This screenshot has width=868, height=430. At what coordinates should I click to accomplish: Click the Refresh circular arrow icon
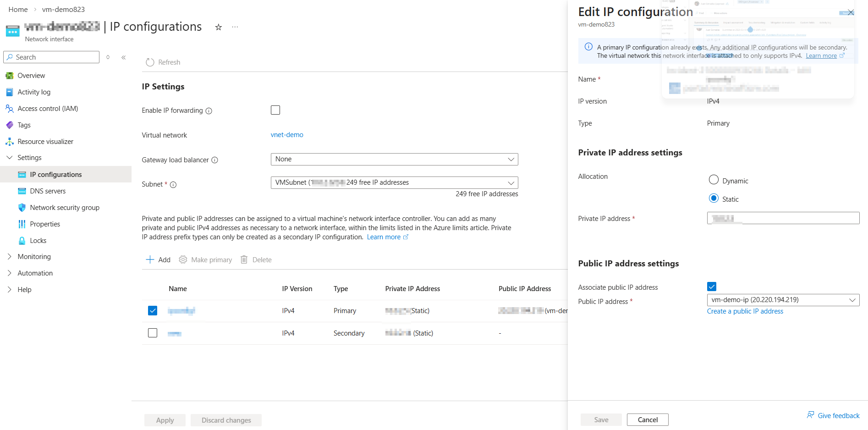[x=150, y=62]
